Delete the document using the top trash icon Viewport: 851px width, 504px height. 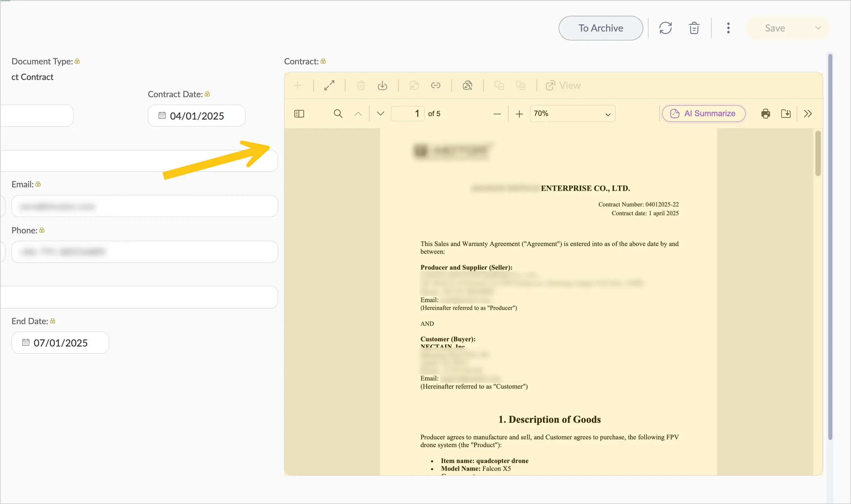(x=694, y=28)
